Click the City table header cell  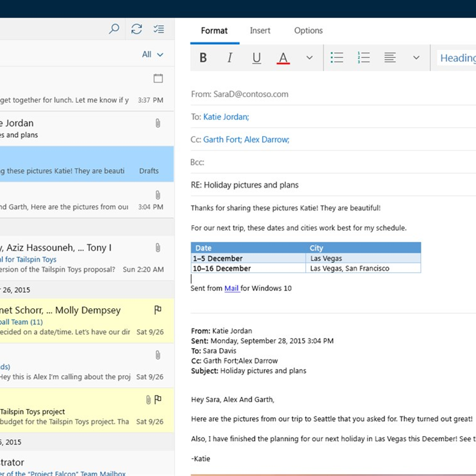363,248
